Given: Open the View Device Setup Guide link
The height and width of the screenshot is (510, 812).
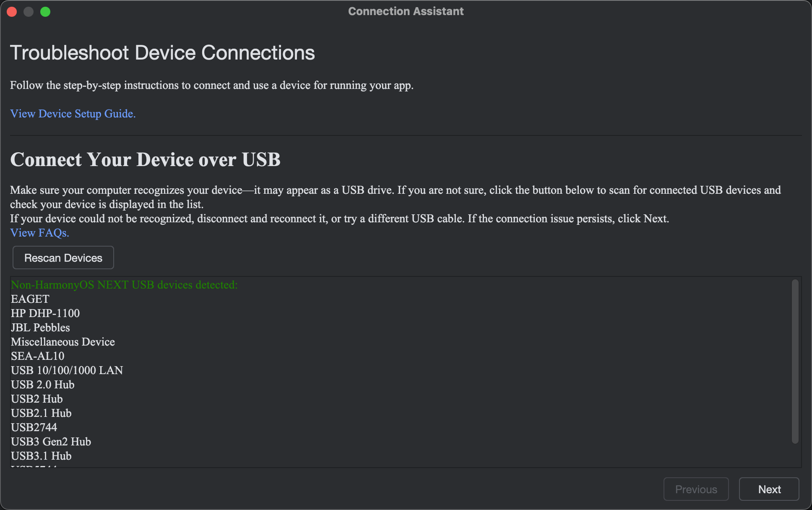Looking at the screenshot, I should (x=73, y=114).
